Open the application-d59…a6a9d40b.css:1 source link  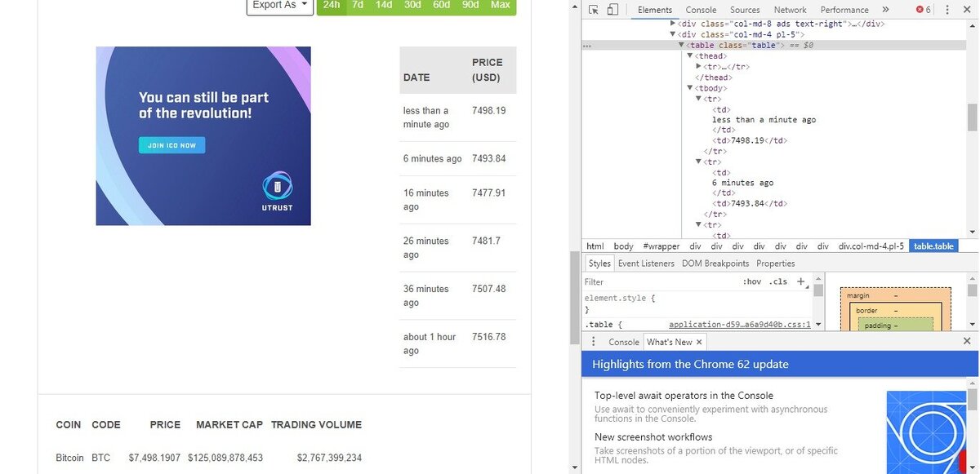(x=740, y=324)
